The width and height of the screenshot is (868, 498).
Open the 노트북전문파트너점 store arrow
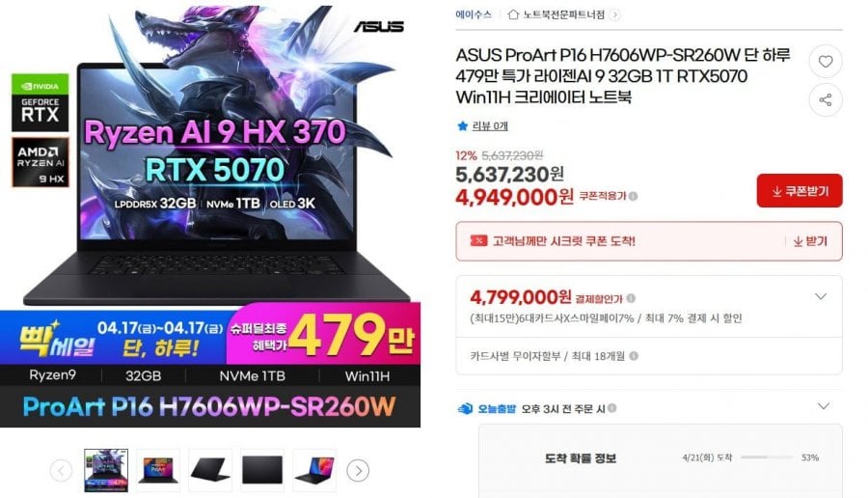pos(614,14)
